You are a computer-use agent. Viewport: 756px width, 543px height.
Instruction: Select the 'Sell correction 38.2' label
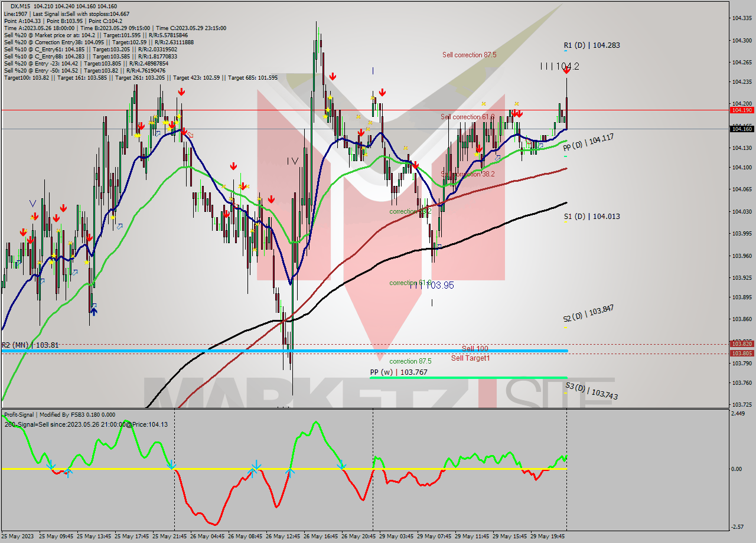468,174
